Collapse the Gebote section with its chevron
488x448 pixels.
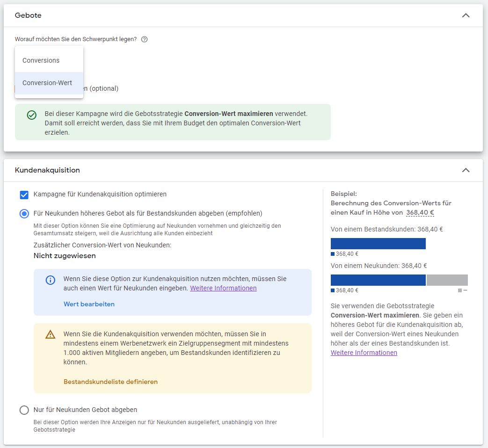click(x=466, y=15)
